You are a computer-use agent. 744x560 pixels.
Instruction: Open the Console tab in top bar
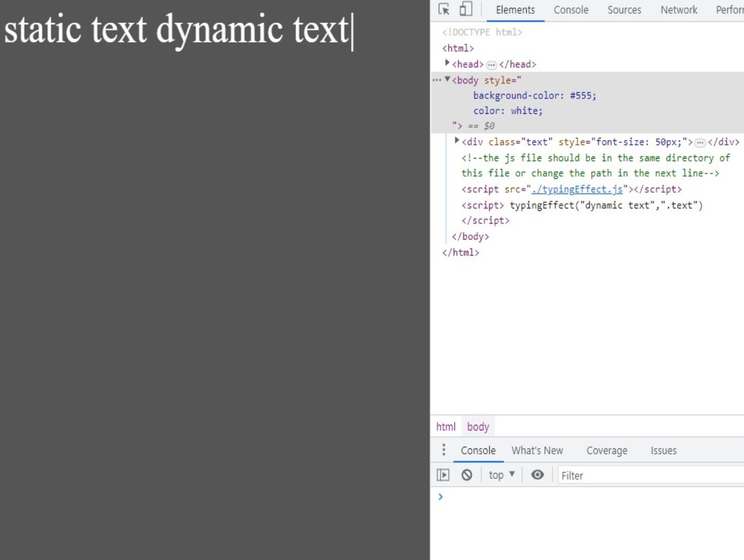point(571,10)
